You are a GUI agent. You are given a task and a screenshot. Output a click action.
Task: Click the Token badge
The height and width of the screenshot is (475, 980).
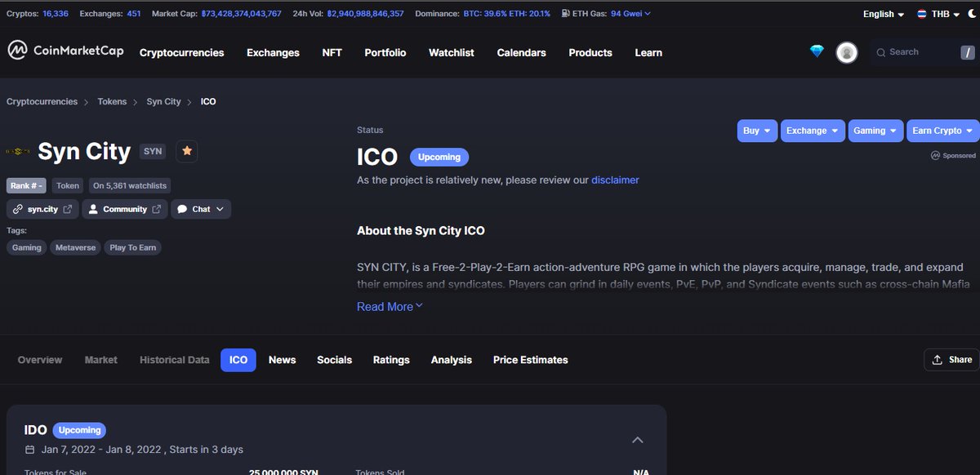pos(68,185)
